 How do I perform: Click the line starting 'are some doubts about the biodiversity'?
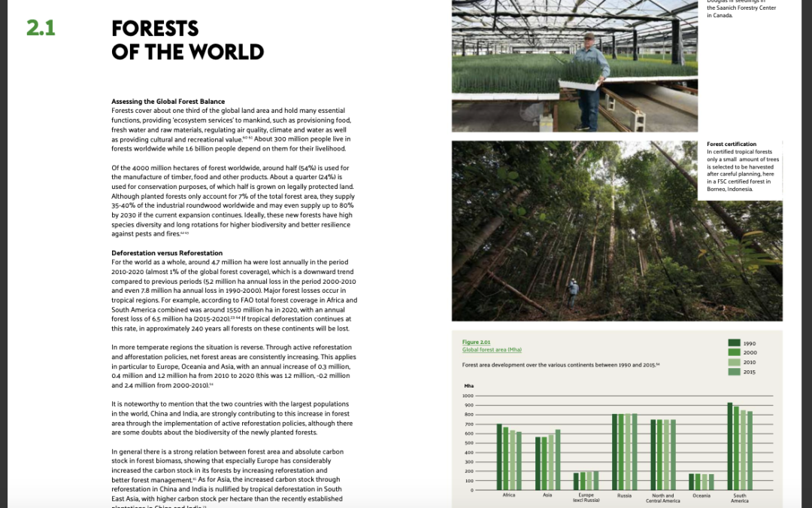(214, 432)
